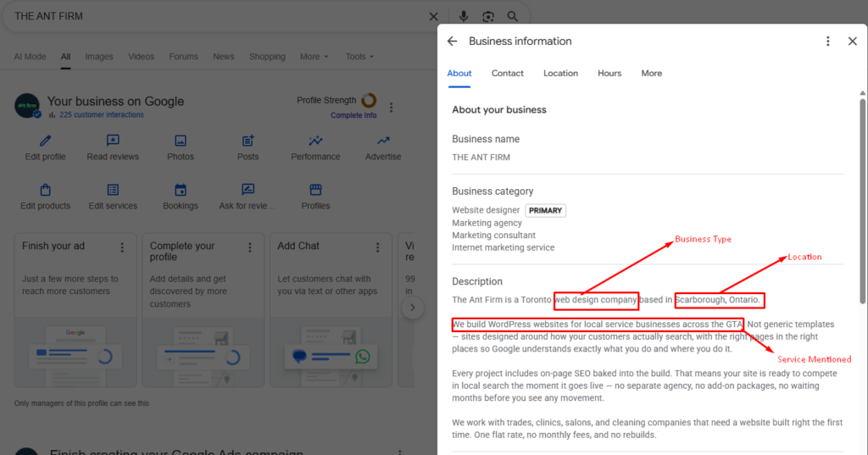Switch to the Hours tab
868x455 pixels.
pyautogui.click(x=609, y=73)
